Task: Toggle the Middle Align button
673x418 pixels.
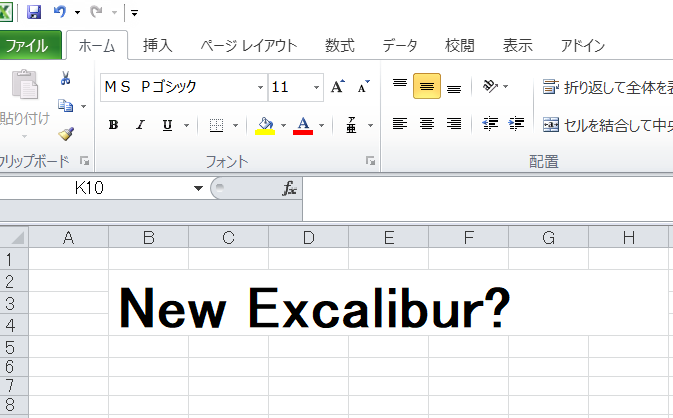Action: pos(427,87)
